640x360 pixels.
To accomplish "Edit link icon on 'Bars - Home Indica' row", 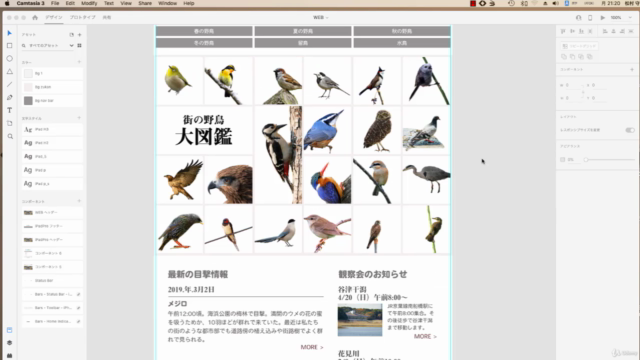I will (x=78, y=322).
